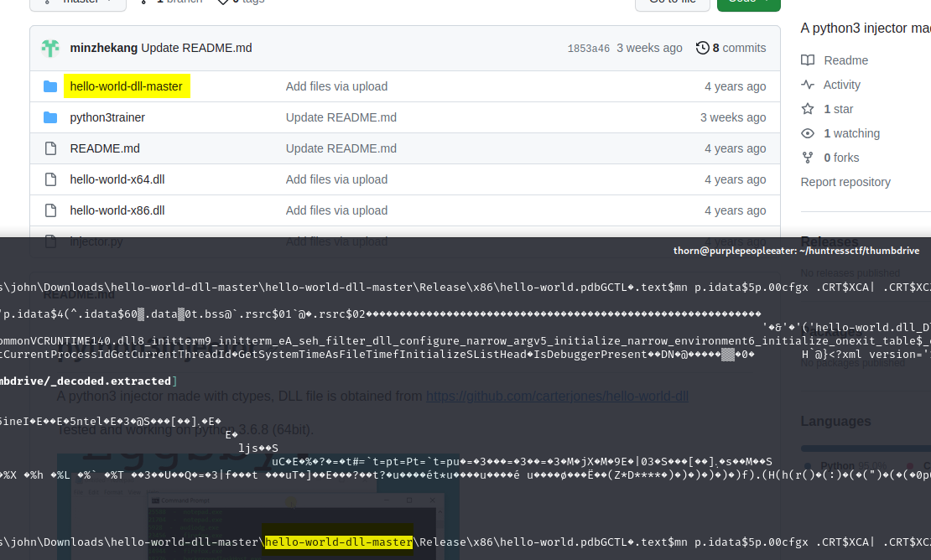View the 8 commits history

tap(739, 48)
